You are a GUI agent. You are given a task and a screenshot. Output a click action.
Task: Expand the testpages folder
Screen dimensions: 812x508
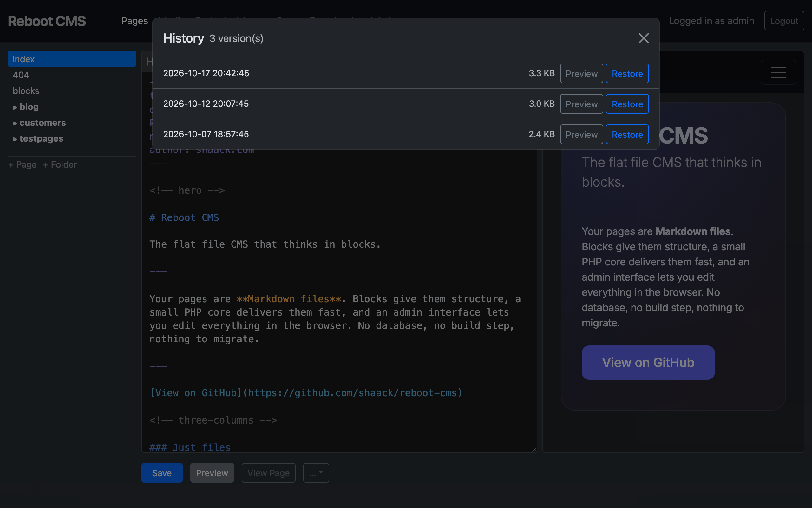[38, 138]
